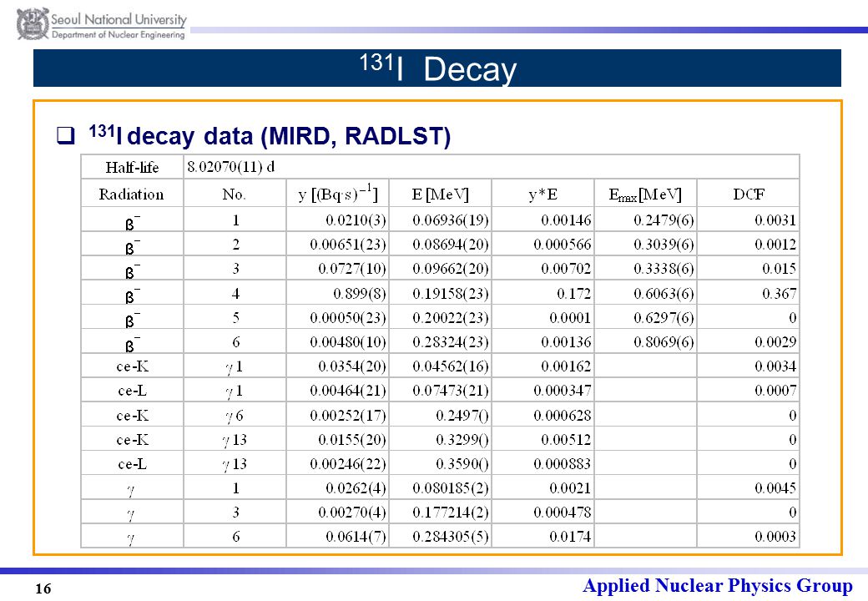Select DCF value '0.015'
Image resolution: width=868 pixels, height=601 pixels.
(x=780, y=269)
